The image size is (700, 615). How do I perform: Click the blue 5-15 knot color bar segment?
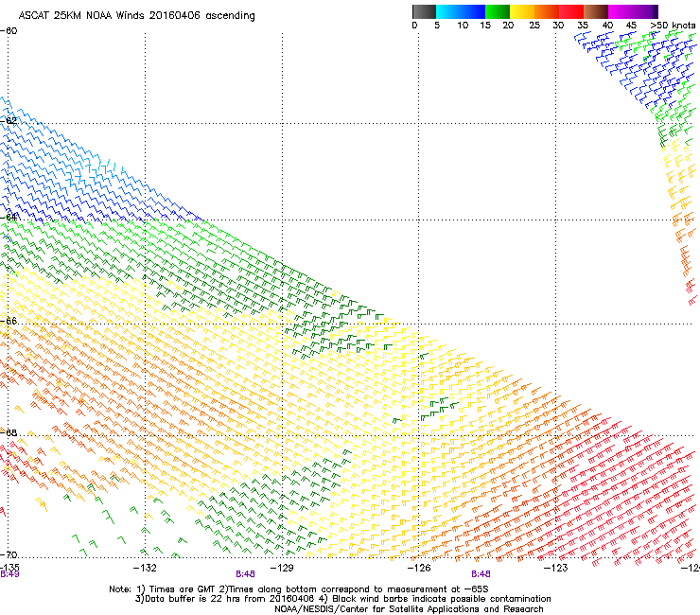click(461, 11)
